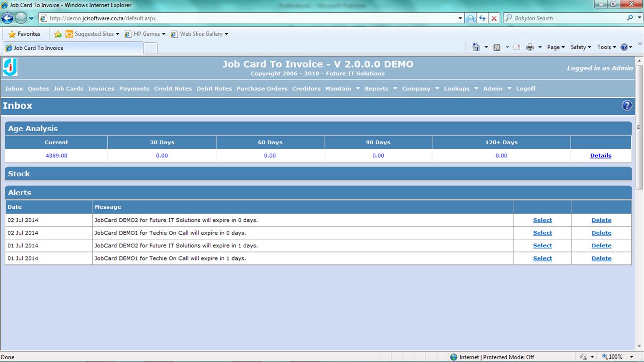Go to the Job Cards menu item

(x=68, y=88)
